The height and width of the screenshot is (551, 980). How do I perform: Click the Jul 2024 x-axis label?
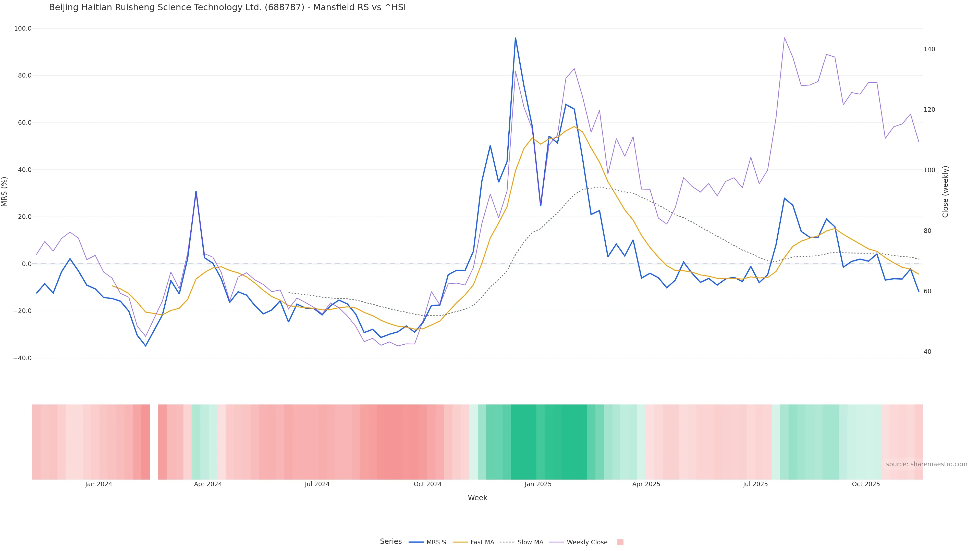click(x=317, y=484)
